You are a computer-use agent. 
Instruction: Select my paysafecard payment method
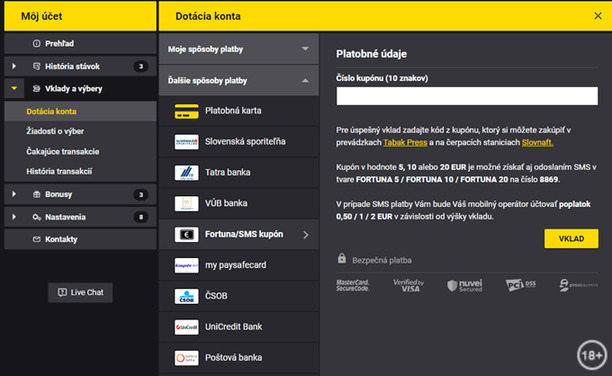click(239, 265)
